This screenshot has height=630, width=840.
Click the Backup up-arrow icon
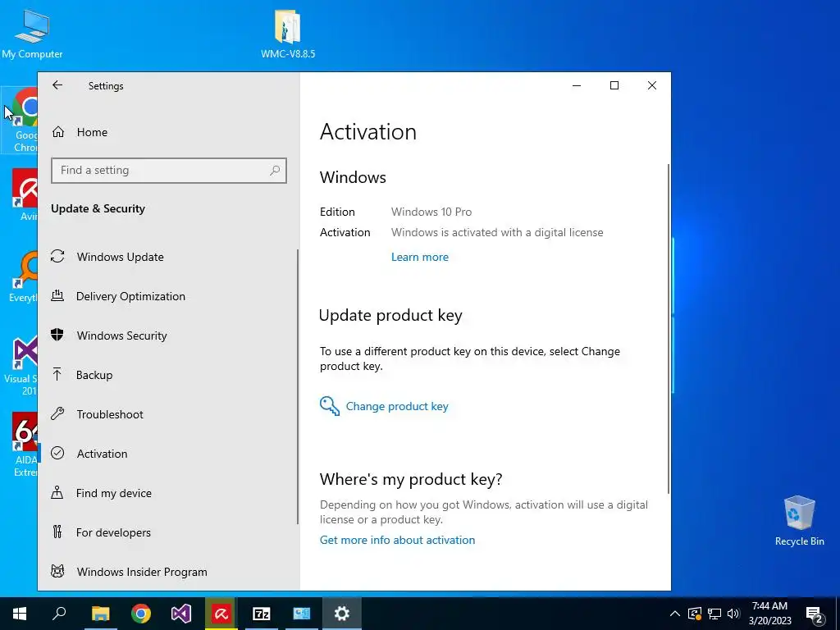point(57,374)
